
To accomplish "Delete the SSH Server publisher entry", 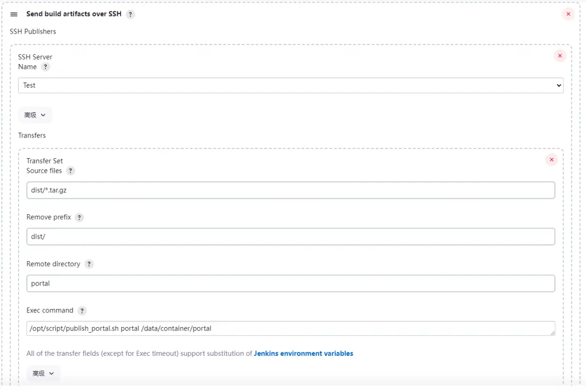I will pos(560,56).
